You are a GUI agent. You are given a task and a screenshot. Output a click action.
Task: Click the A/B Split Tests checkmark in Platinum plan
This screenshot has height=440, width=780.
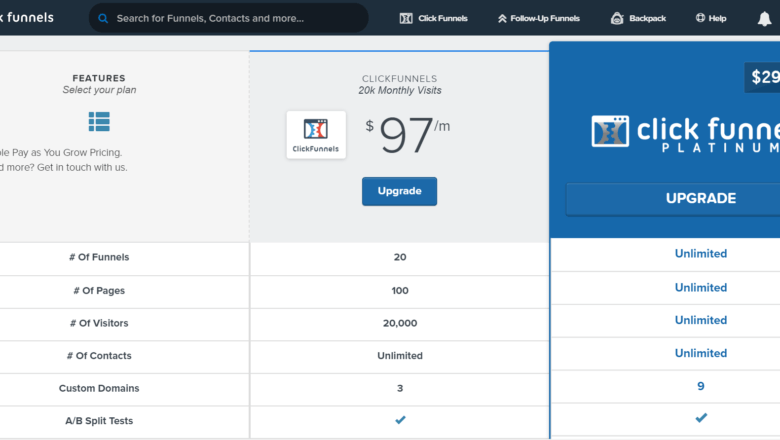tap(701, 418)
